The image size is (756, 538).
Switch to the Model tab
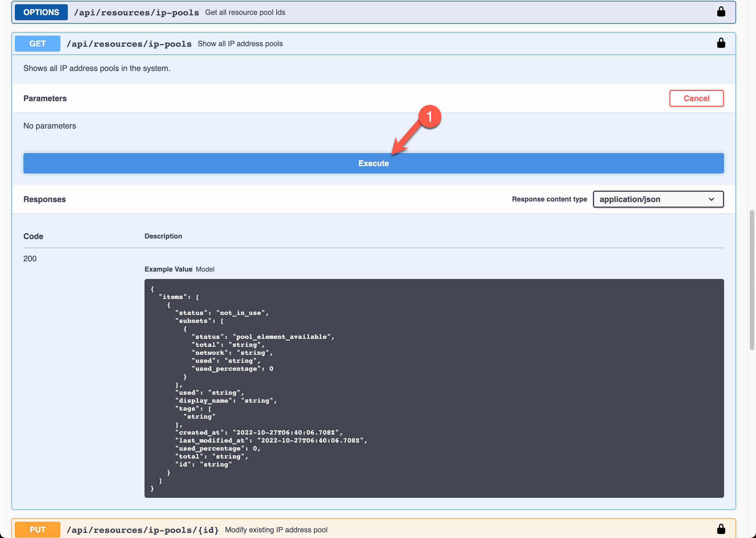[205, 269]
